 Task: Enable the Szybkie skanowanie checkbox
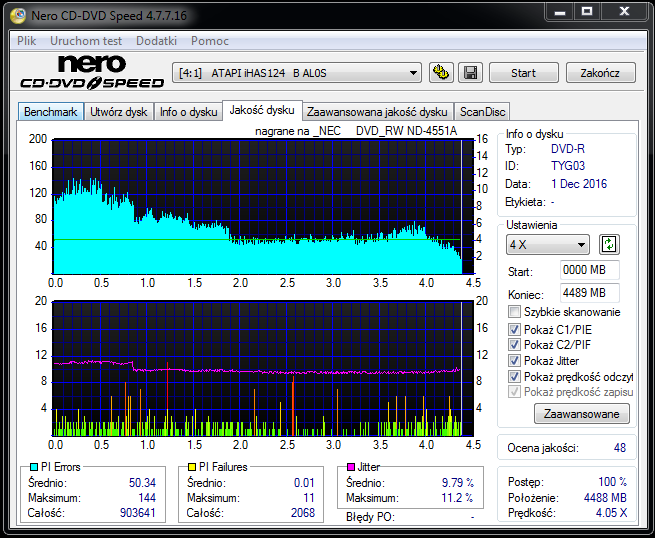(x=514, y=312)
